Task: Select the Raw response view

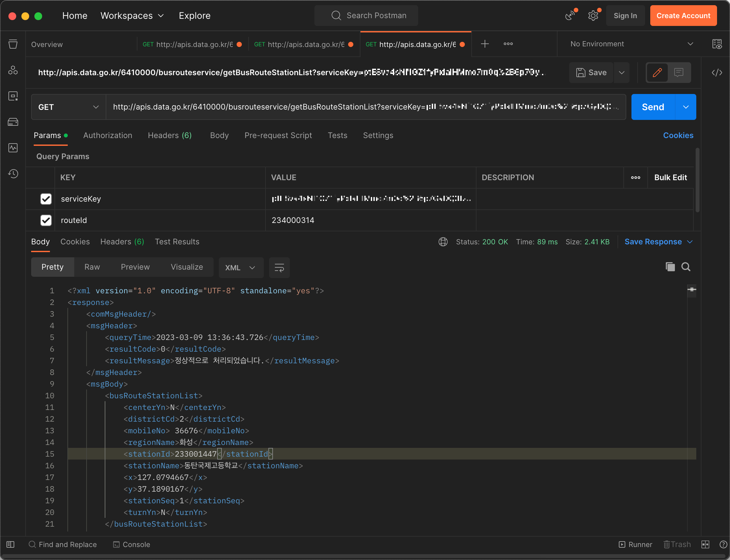Action: 92,267
